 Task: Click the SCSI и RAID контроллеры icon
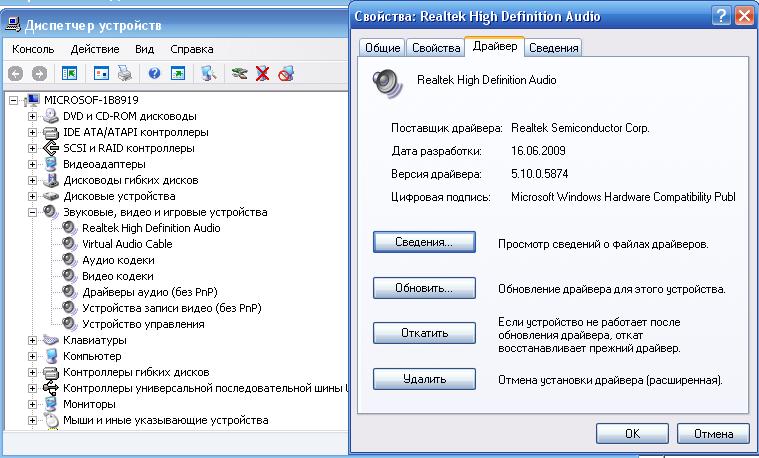(x=50, y=148)
